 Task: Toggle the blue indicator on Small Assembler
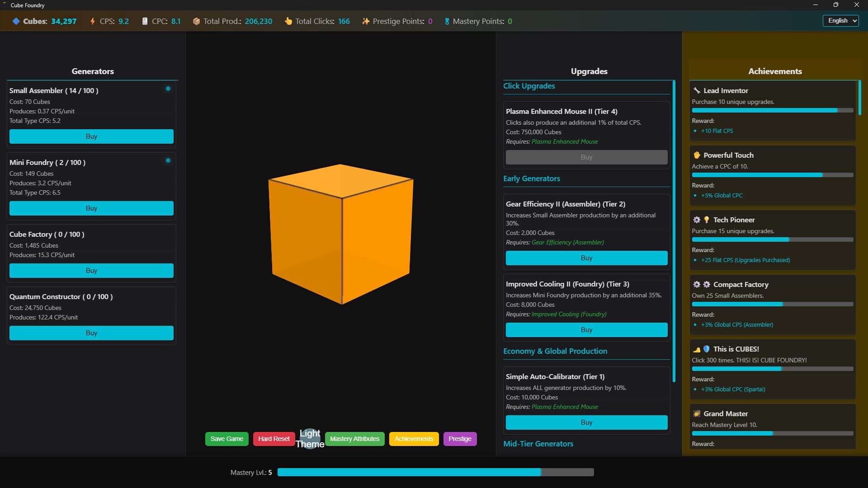pyautogui.click(x=168, y=89)
